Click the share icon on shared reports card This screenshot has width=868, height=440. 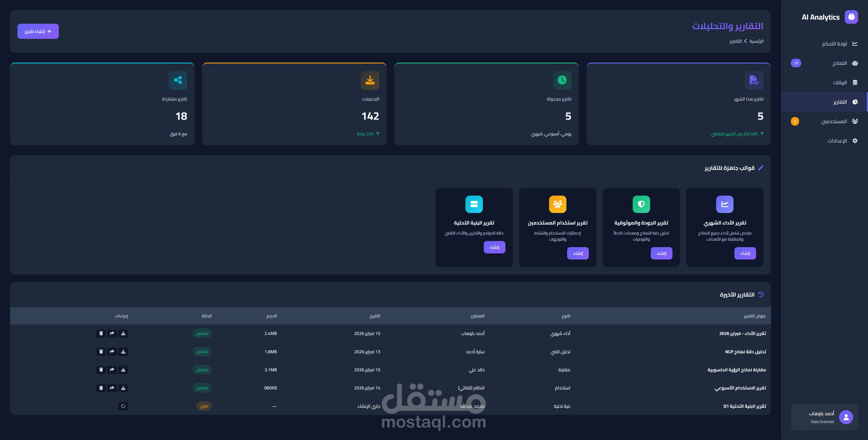tap(178, 80)
